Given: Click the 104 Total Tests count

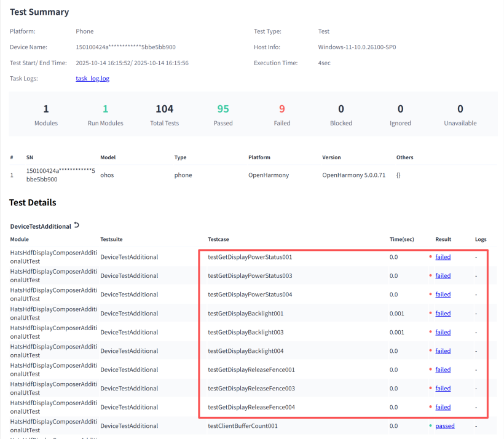Looking at the screenshot, I should tap(164, 109).
